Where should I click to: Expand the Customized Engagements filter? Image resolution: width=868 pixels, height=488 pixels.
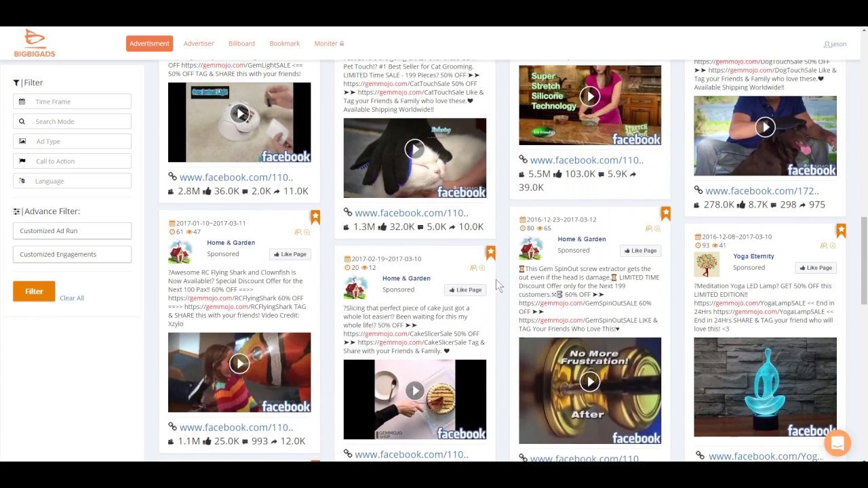click(x=72, y=254)
